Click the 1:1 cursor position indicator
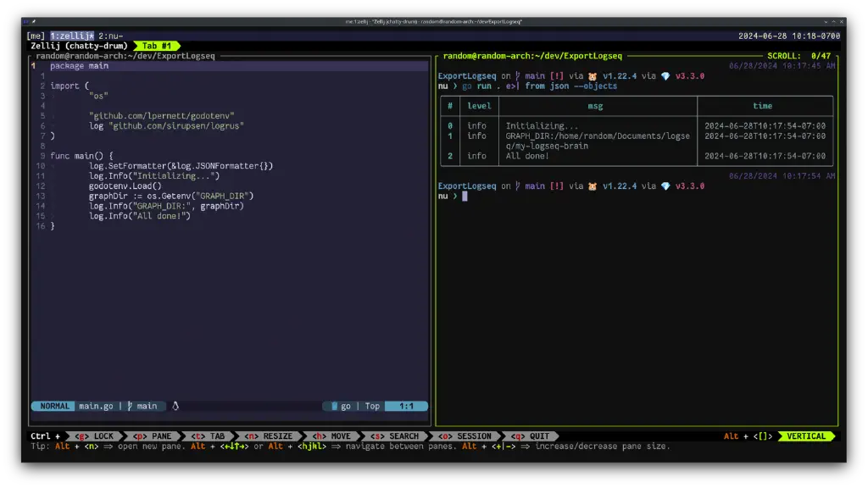The height and width of the screenshot is (488, 868). point(406,406)
